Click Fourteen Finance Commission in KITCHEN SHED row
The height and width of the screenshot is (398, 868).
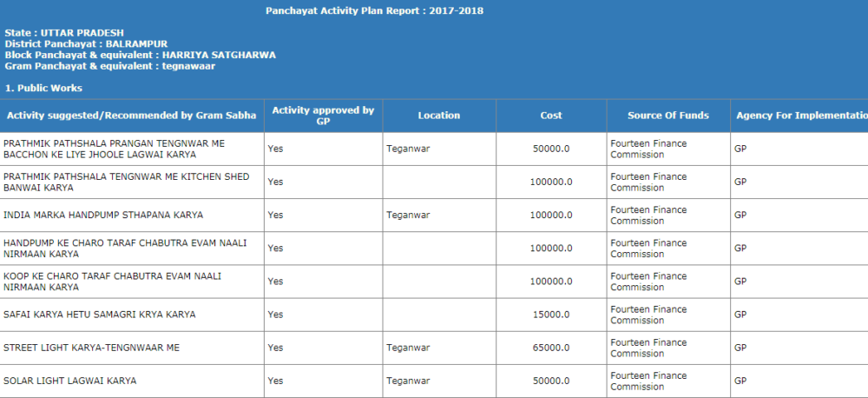click(648, 182)
